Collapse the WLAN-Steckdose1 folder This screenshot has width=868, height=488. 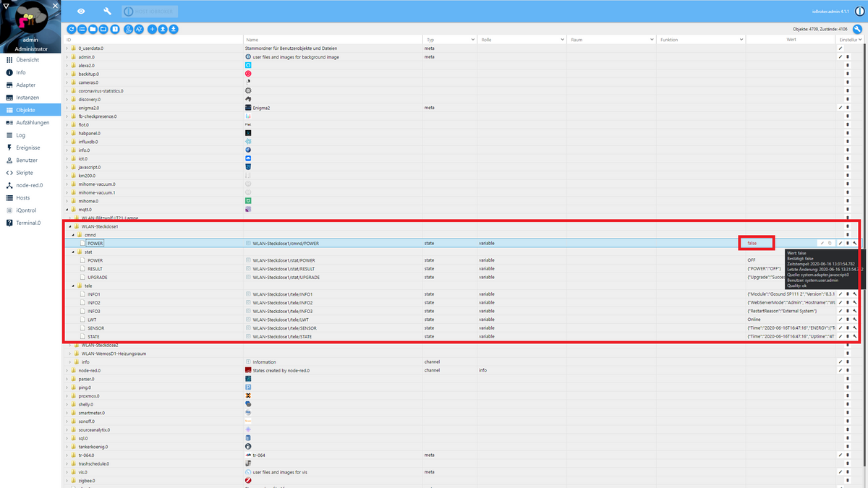[70, 226]
